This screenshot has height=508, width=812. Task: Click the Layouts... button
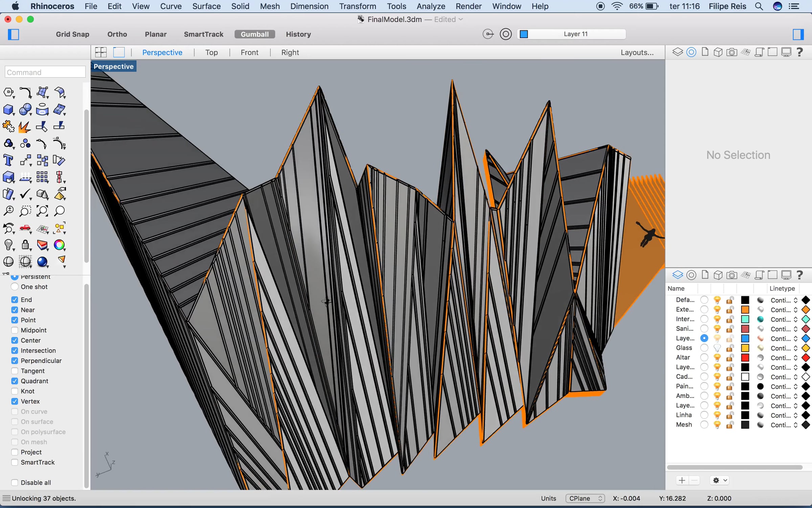pyautogui.click(x=637, y=52)
